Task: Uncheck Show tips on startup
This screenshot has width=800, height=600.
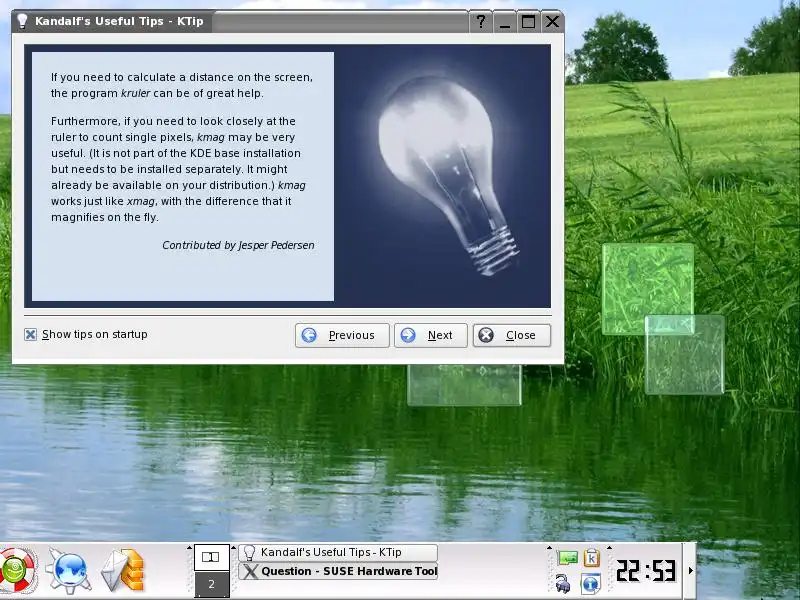Action: (31, 335)
